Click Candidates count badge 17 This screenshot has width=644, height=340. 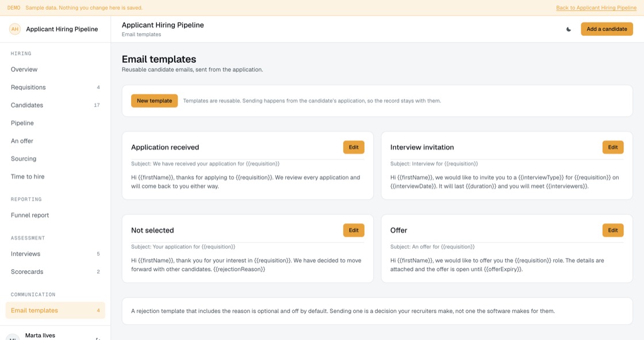coord(97,105)
